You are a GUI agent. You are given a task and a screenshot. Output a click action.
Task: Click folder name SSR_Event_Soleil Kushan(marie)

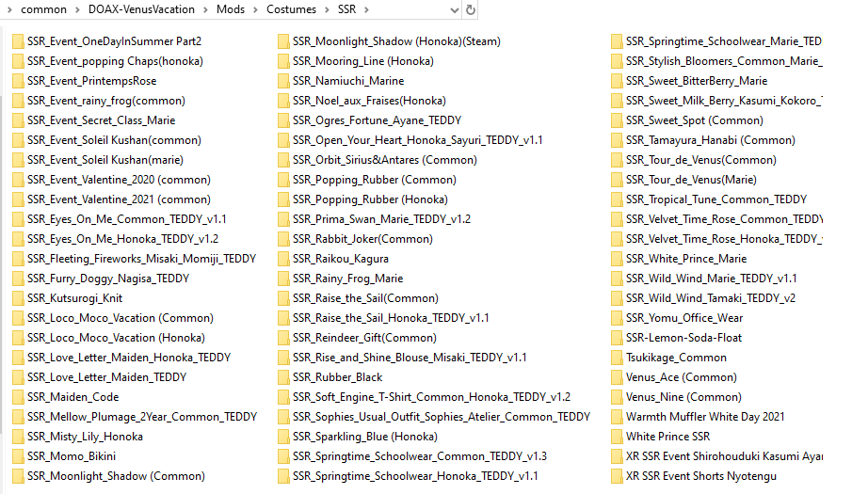point(105,160)
